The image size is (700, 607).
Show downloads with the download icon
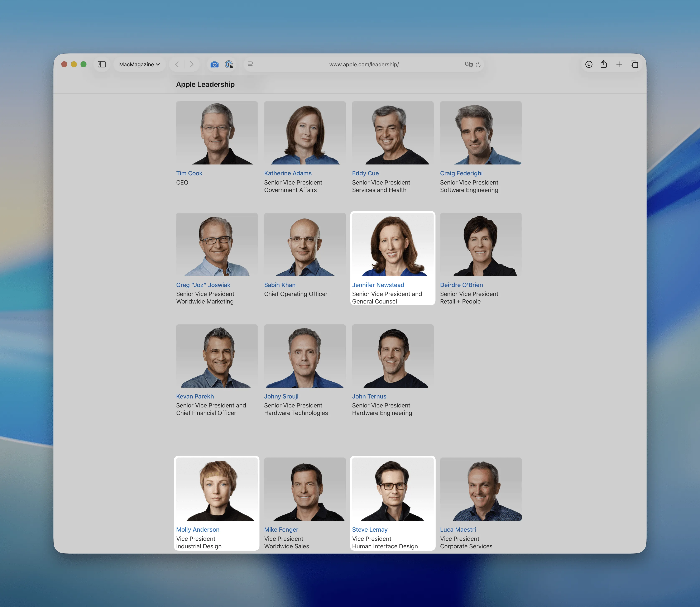pyautogui.click(x=589, y=64)
